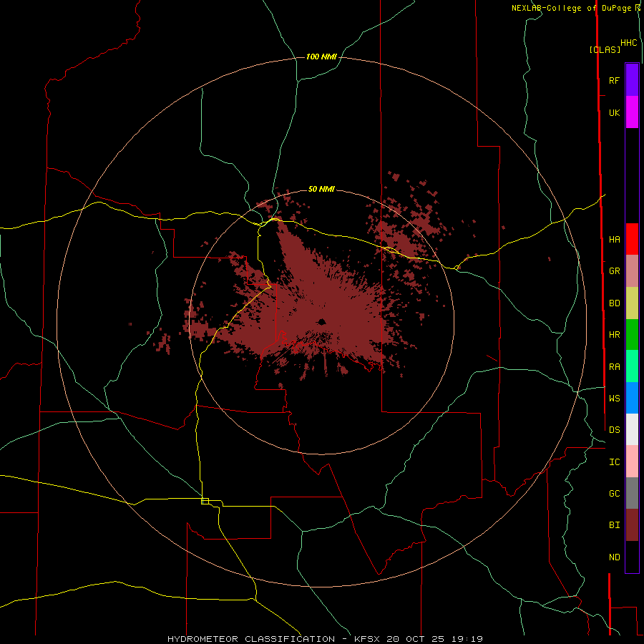Click the 'RF' legend label
This screenshot has height=644, width=644.
(614, 80)
